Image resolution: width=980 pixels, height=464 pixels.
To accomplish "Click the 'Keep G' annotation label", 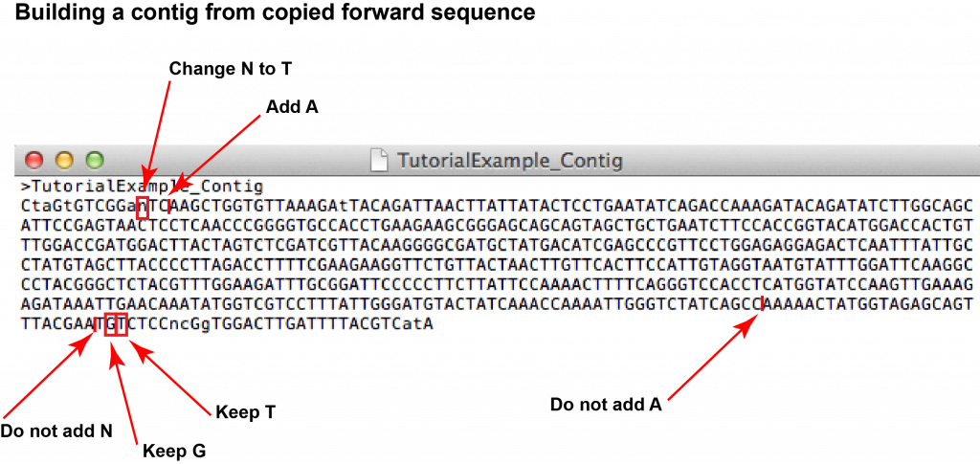I will coord(174,451).
